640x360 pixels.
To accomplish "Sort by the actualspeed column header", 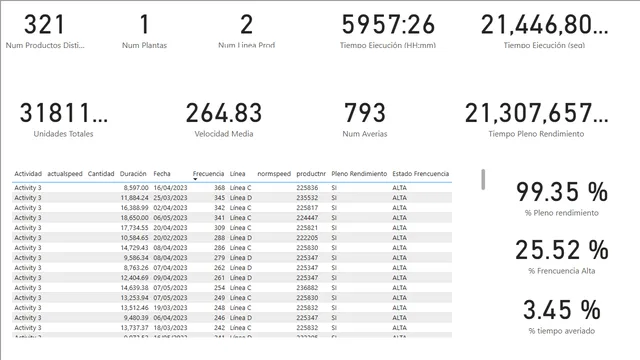I will tap(65, 173).
